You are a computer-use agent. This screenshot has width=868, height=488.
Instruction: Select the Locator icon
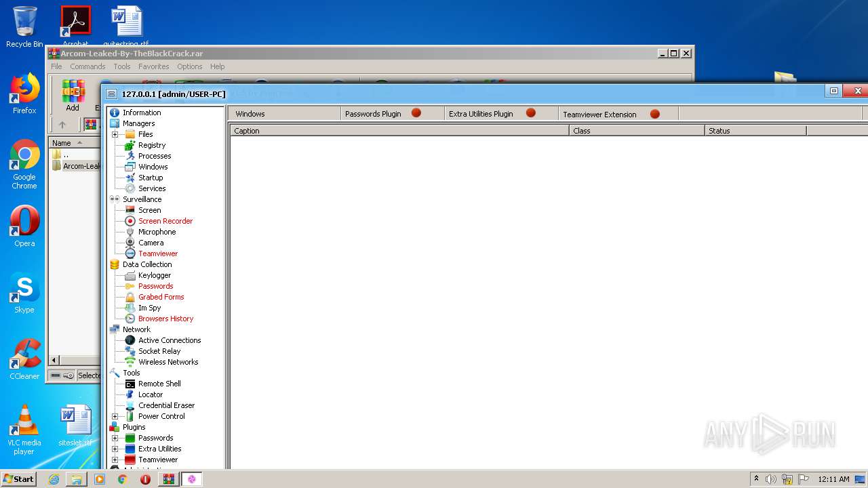click(130, 394)
